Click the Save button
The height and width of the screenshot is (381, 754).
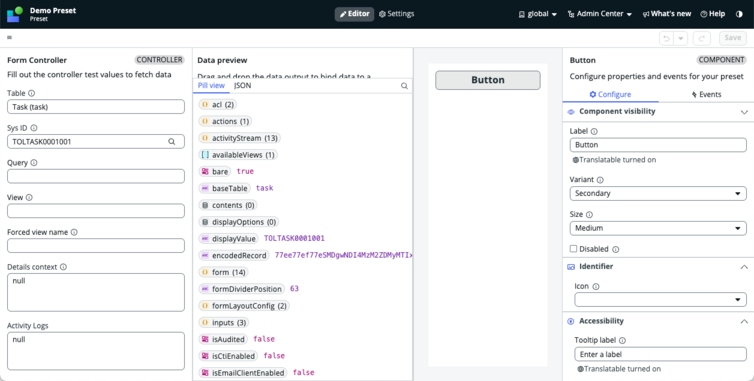tap(733, 38)
